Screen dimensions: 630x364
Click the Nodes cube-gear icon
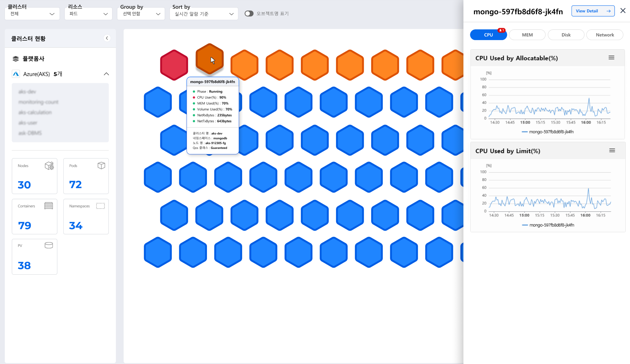click(x=49, y=166)
